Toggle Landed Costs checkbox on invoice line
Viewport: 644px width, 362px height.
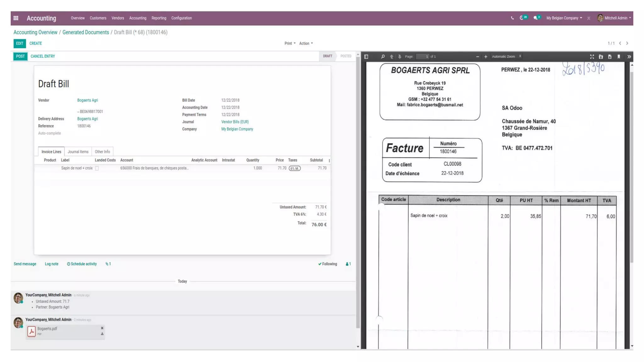[97, 168]
